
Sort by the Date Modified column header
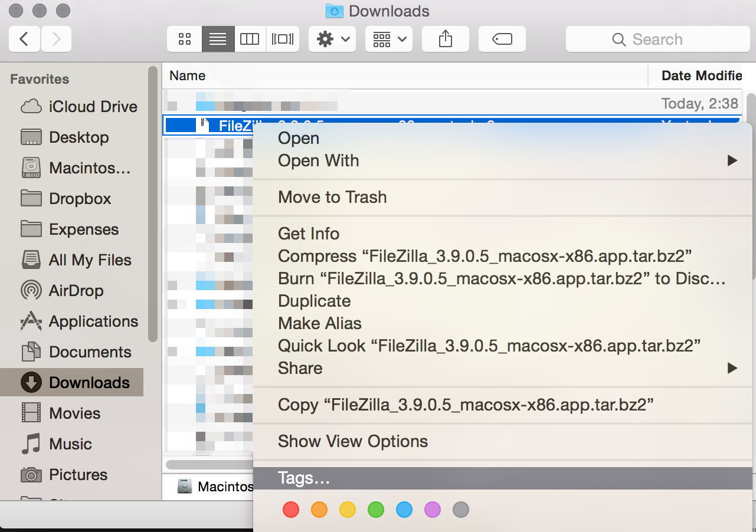(x=696, y=75)
